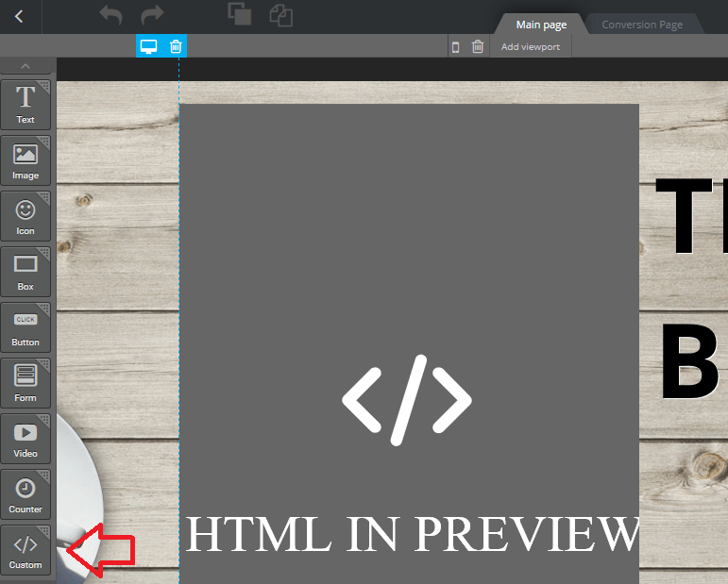Select the mobile viewport icon
Screen dimensions: 728x584
pyautogui.click(x=455, y=47)
